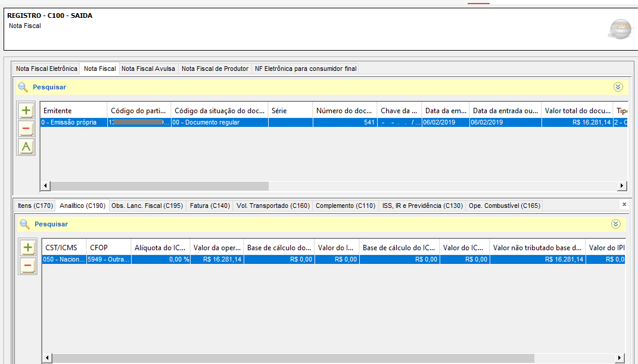
Task: Click the green plus icon in upper grid
Action: tap(26, 111)
